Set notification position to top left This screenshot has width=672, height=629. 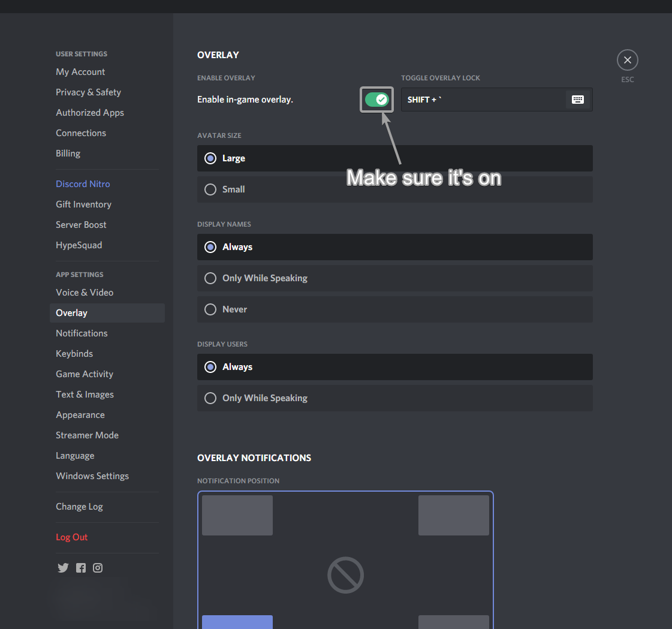(237, 516)
